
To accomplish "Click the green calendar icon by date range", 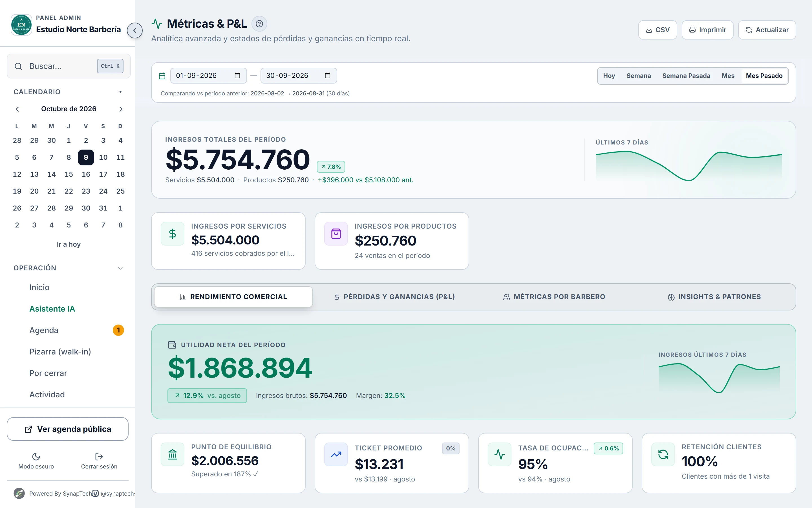I will pyautogui.click(x=162, y=76).
